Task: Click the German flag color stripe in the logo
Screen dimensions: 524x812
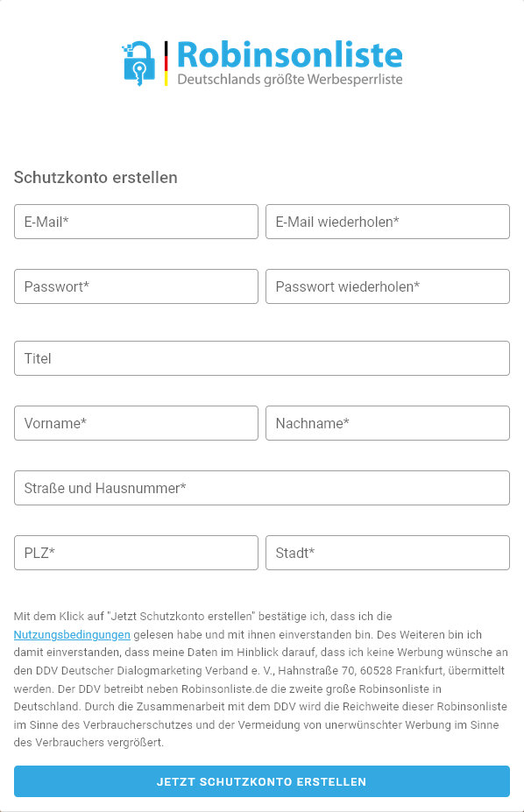Action: pyautogui.click(x=166, y=66)
